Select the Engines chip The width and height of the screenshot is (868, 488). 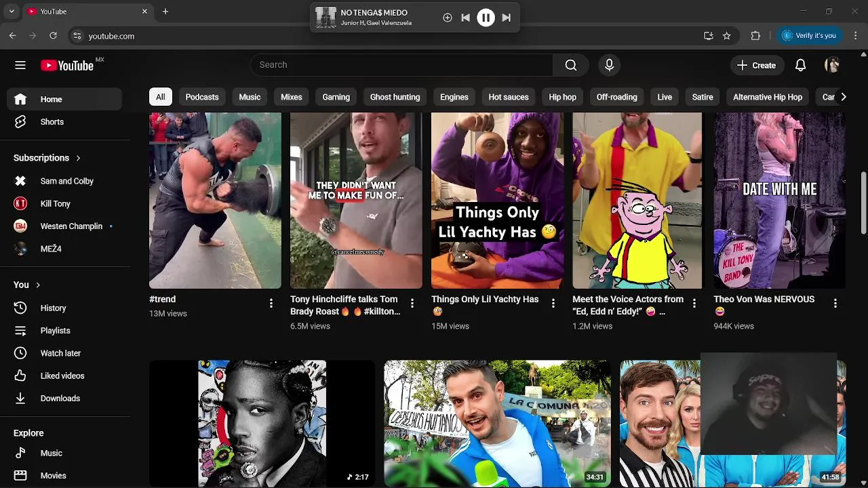point(454,97)
